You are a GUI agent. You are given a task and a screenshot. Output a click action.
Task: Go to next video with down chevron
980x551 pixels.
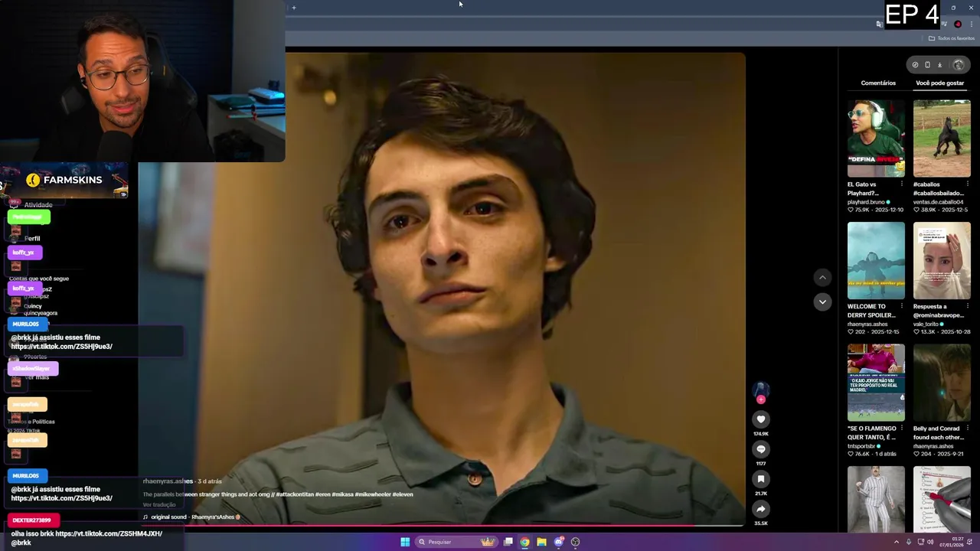tap(822, 302)
